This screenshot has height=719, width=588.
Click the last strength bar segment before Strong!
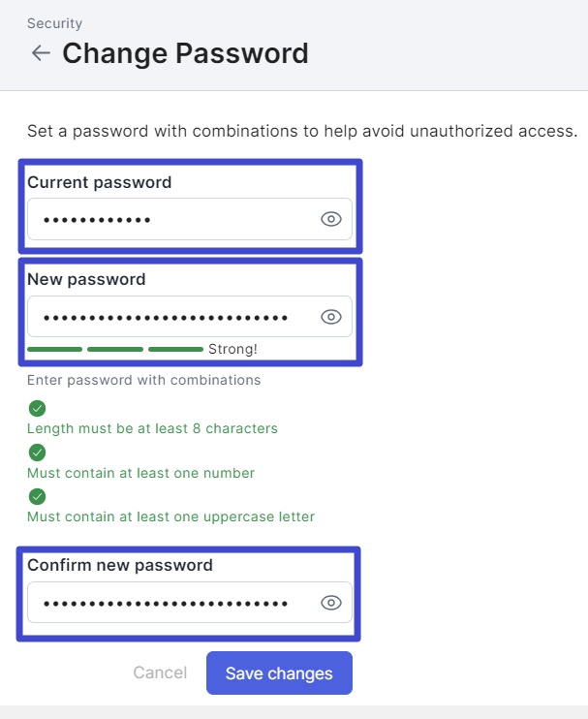point(175,349)
